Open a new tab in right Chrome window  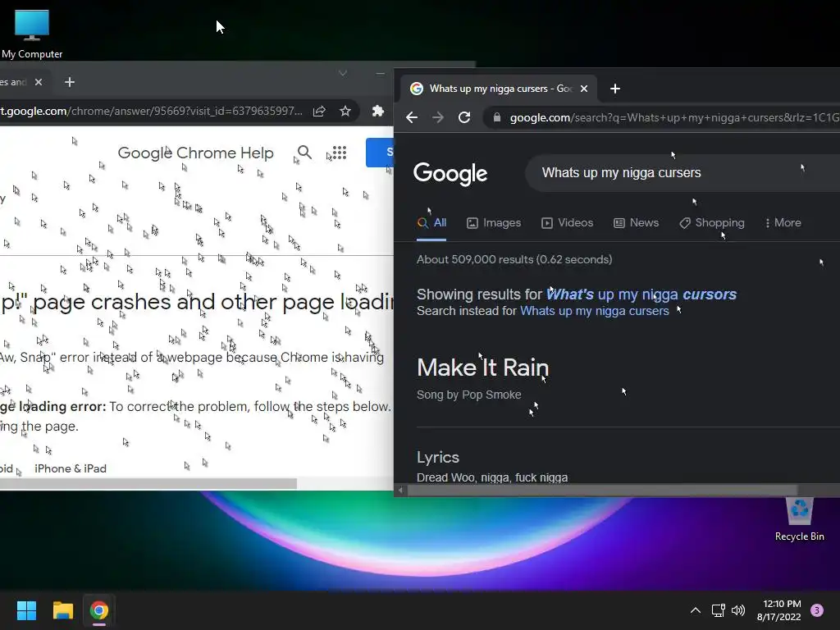(x=615, y=89)
